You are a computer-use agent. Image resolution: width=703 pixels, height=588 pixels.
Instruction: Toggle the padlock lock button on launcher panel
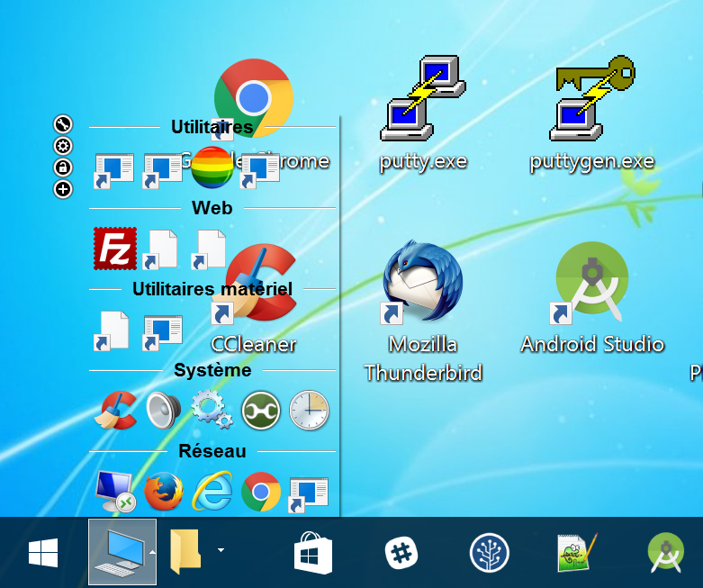click(x=63, y=167)
